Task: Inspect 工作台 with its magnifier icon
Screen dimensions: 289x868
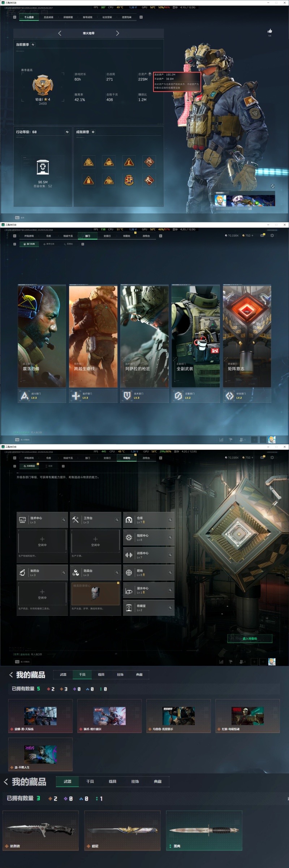Action: coord(117,520)
